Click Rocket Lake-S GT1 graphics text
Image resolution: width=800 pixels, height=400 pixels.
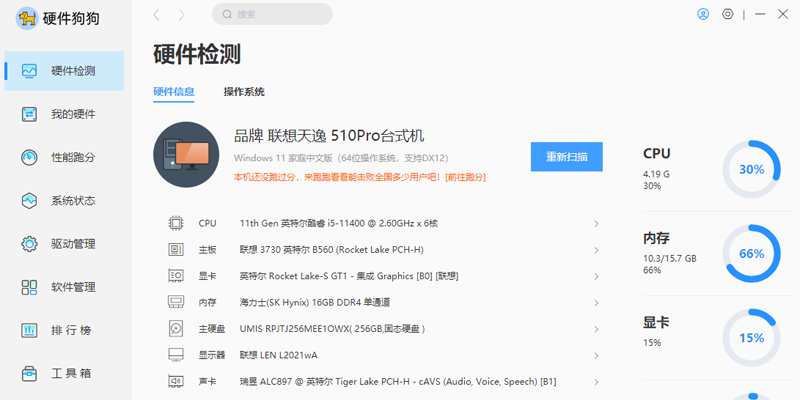(x=349, y=276)
